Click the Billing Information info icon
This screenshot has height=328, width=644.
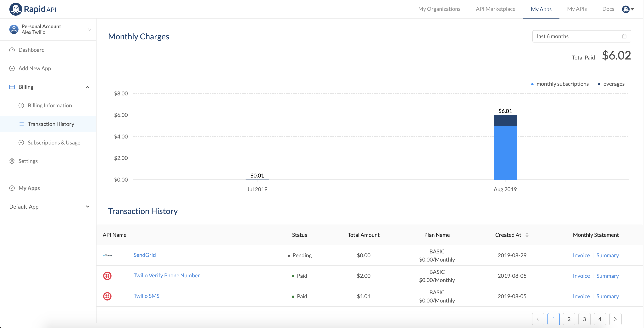21,106
